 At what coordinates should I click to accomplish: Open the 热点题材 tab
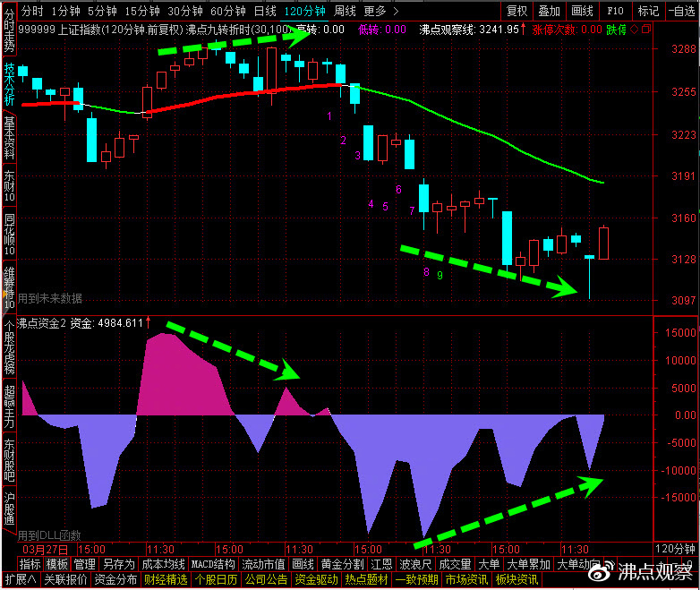pos(366,580)
